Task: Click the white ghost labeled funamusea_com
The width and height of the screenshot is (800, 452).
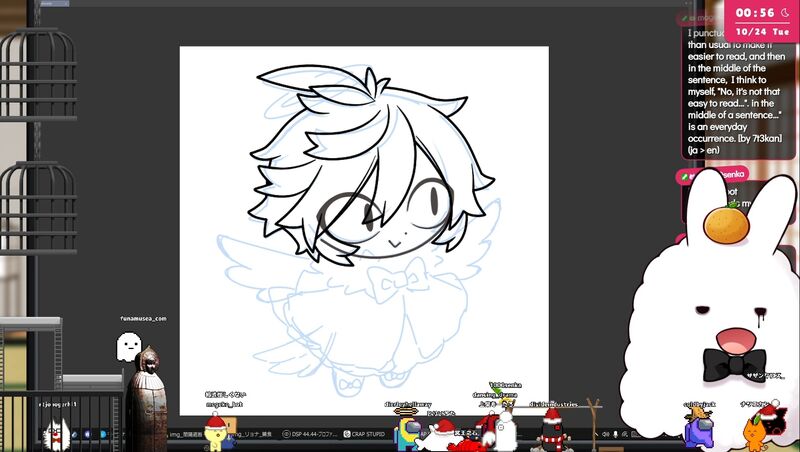Action: (x=129, y=347)
